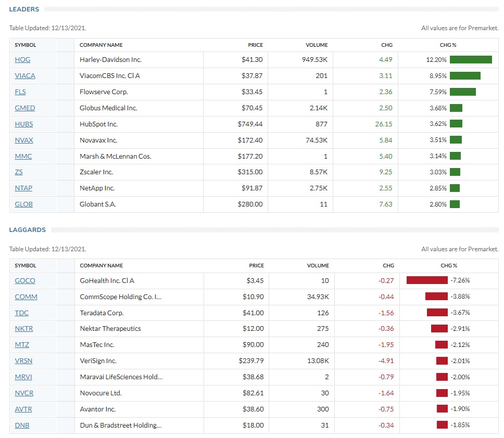Image resolution: width=504 pixels, height=438 pixels.
Task: Select the VRSN ticker link
Action: (24, 361)
